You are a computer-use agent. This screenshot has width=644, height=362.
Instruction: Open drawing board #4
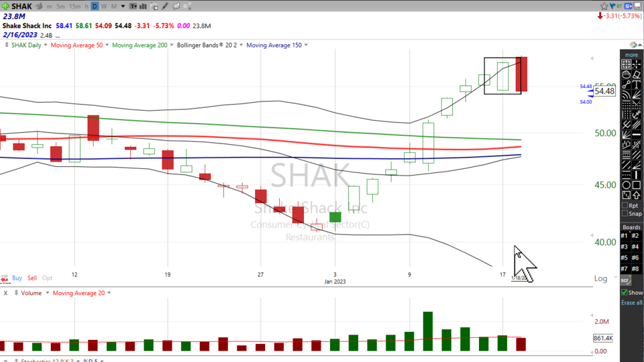(x=635, y=247)
